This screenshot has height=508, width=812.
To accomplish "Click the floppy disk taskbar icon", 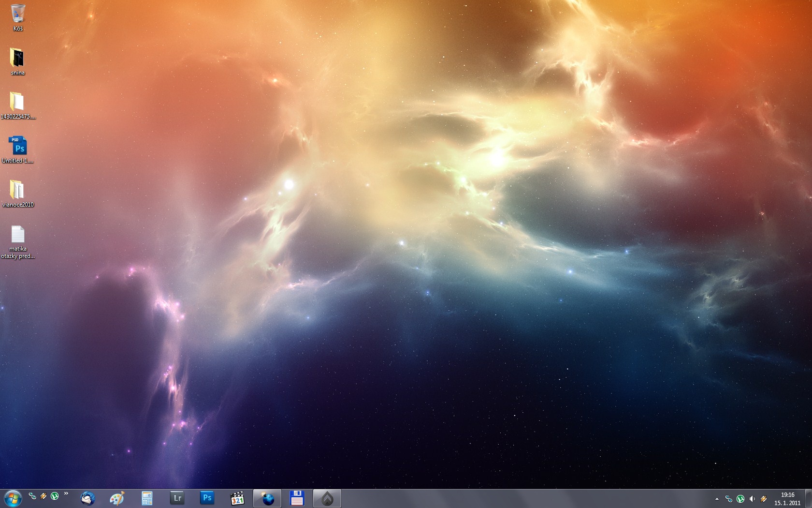I will 297,498.
